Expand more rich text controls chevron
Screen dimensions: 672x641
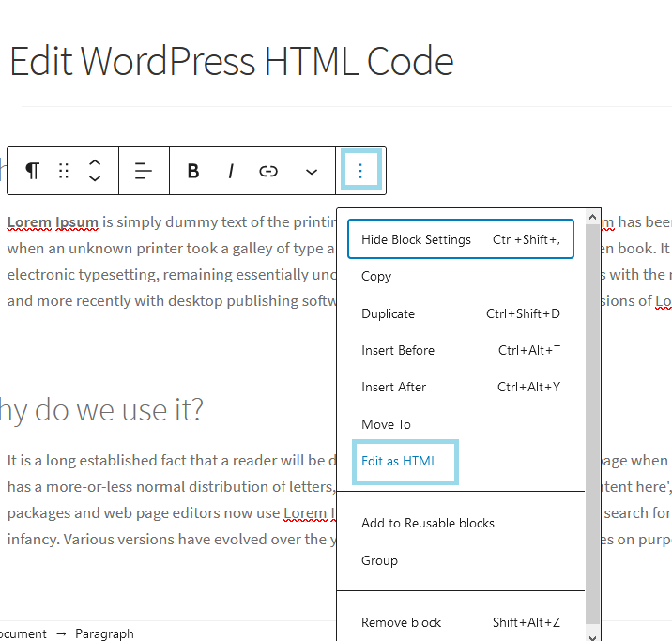tap(312, 173)
